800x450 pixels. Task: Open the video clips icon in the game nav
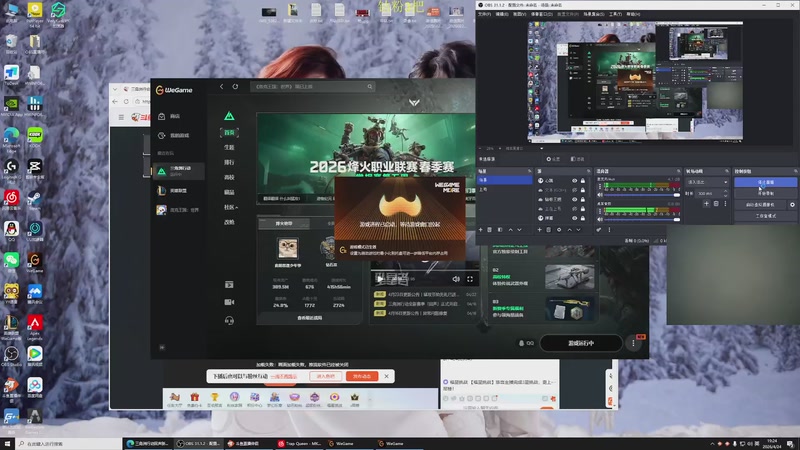229,285
